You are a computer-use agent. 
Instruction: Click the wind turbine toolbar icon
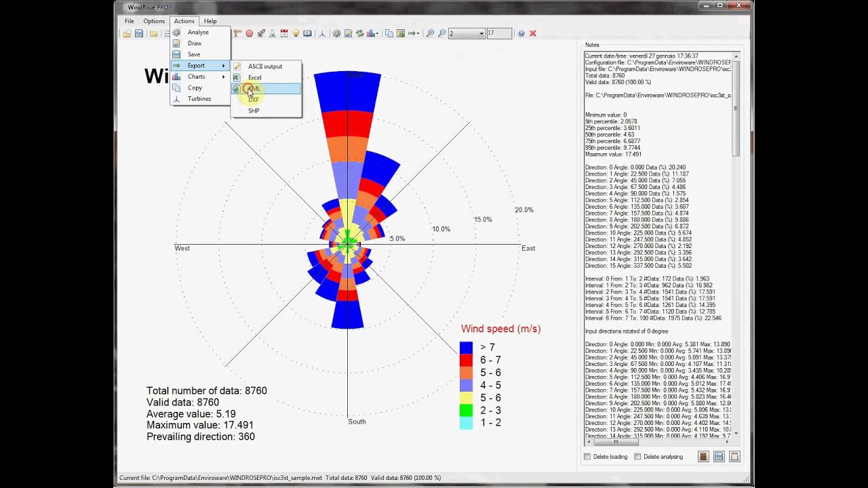click(x=322, y=33)
